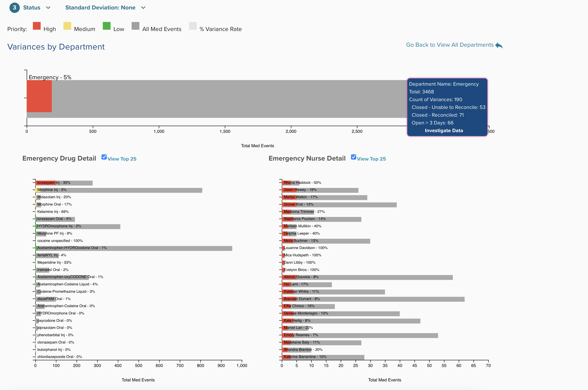The width and height of the screenshot is (588, 390).
Task: Click the % Variance Rate legend square
Action: 193,26
